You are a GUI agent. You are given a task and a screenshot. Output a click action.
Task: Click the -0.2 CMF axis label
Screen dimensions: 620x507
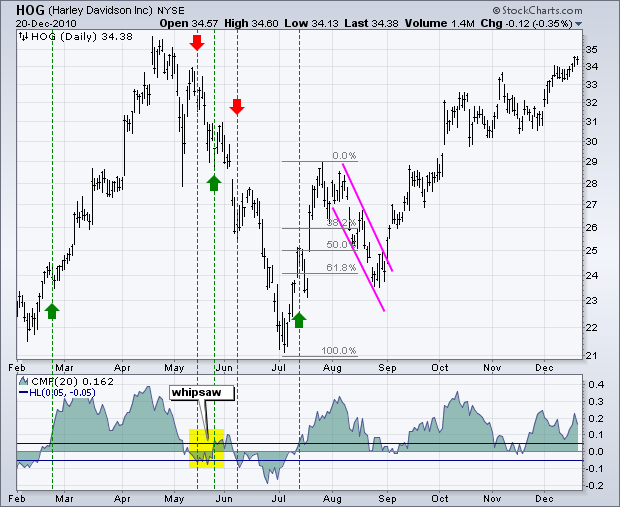594,485
